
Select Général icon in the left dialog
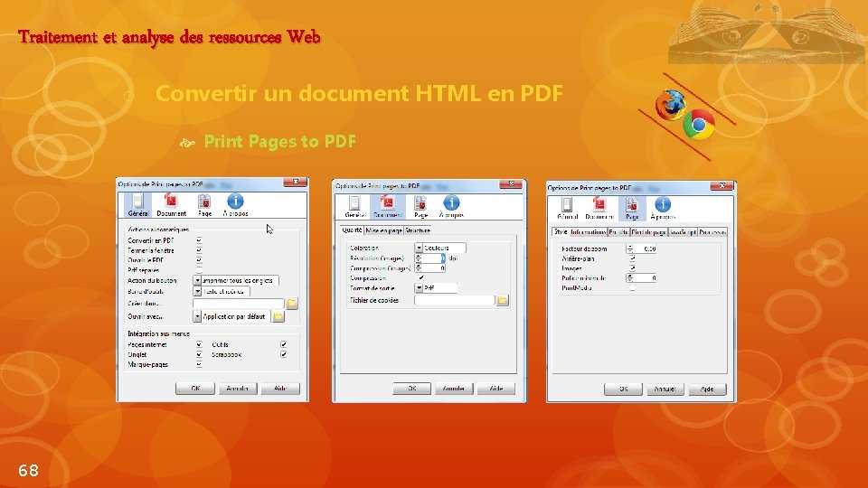point(137,201)
